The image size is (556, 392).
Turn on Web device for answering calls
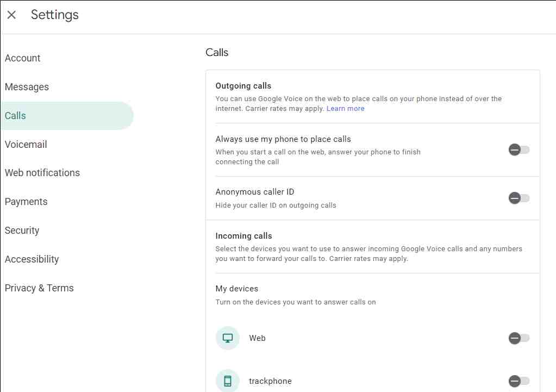click(x=518, y=338)
